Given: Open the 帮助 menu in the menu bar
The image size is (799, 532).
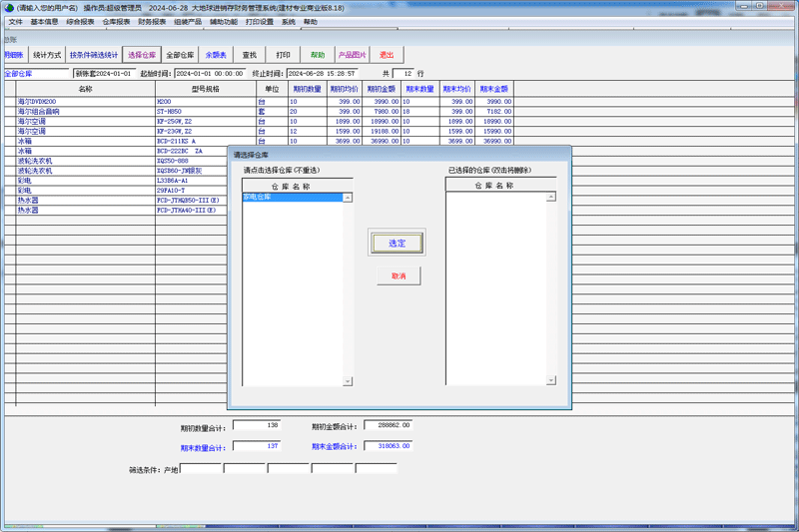Looking at the screenshot, I should (311, 22).
